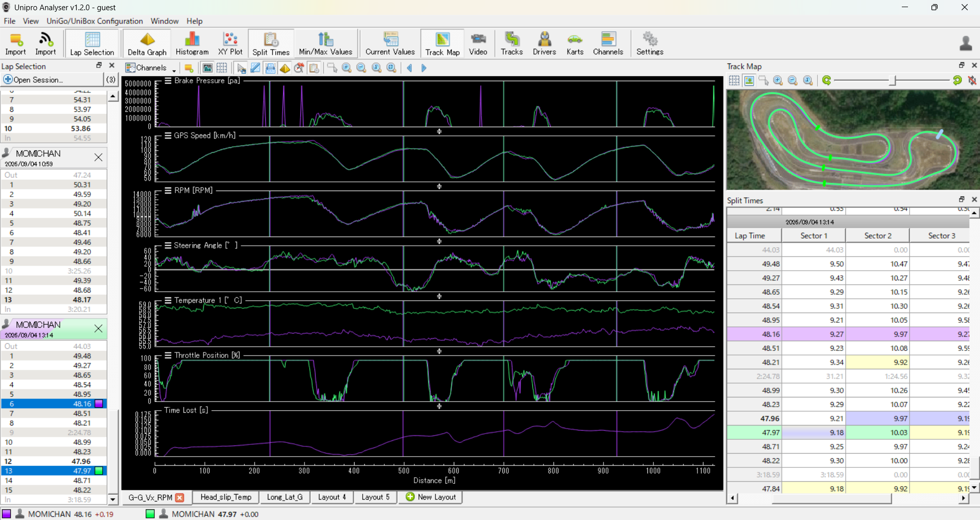Select lap 12 with time 47.96
This screenshot has width=980, height=520.
(54, 461)
